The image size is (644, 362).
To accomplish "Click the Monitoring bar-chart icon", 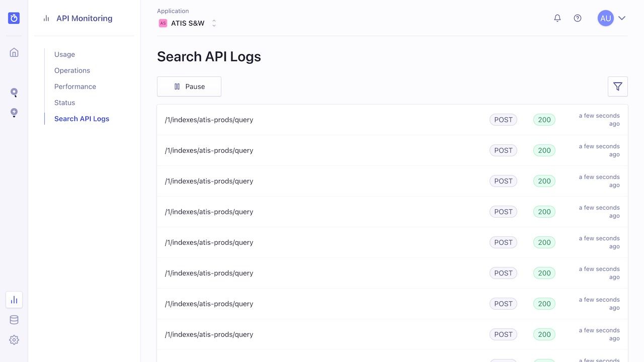I will click(14, 299).
